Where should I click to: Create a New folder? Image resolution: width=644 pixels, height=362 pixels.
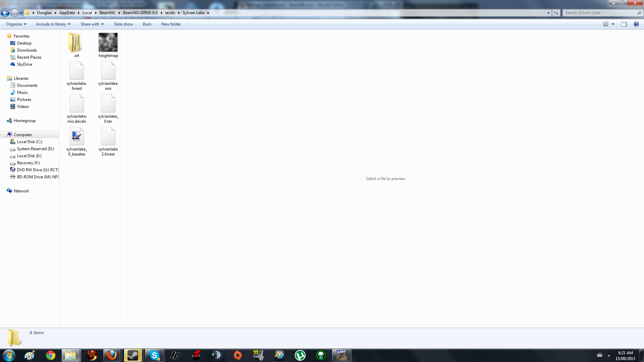(171, 24)
